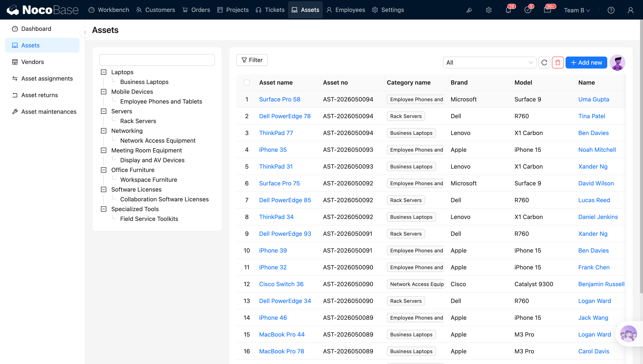Screen dimensions: 643x364
Task: Collapse the Networking tree node
Action: click(104, 131)
